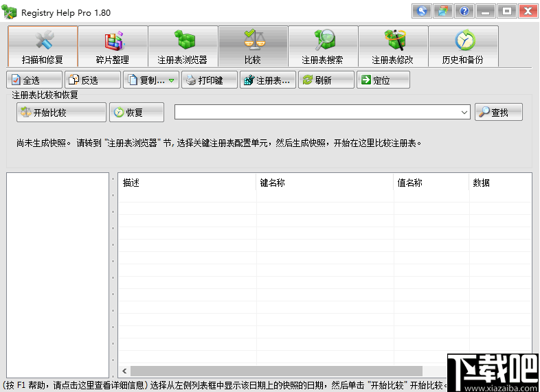
Task: Click the status bar help text
Action: (x=224, y=385)
